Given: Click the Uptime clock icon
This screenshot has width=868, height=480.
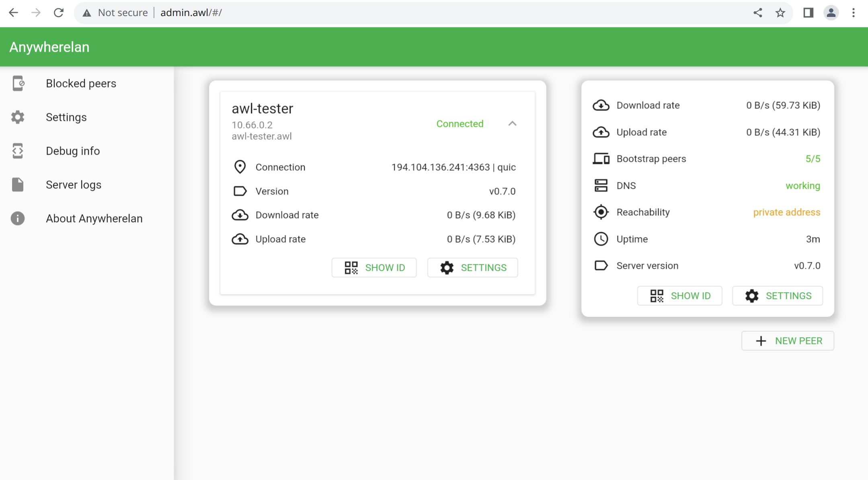Looking at the screenshot, I should point(601,239).
